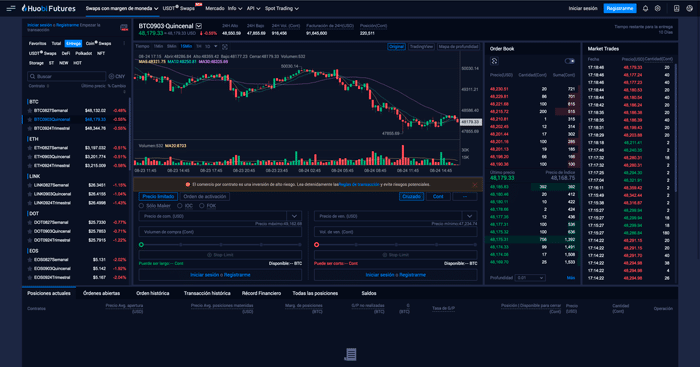
Task: Click the red sell volume slider handle
Action: tap(317, 245)
